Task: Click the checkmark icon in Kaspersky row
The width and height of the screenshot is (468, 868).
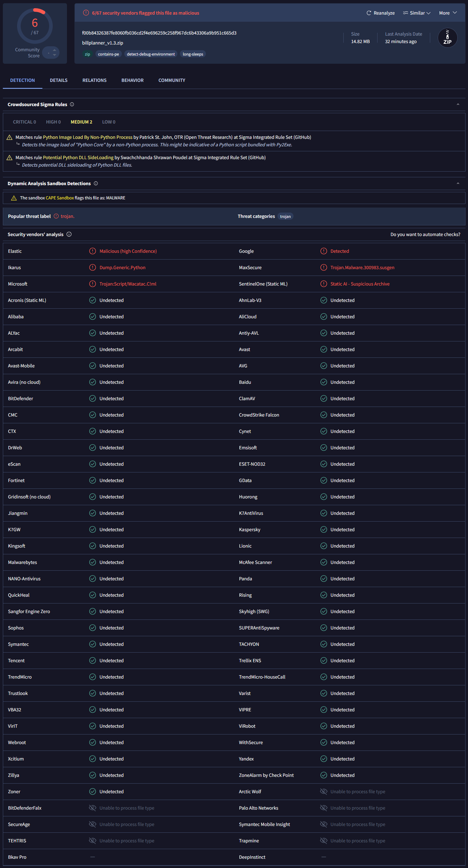Action: click(324, 529)
